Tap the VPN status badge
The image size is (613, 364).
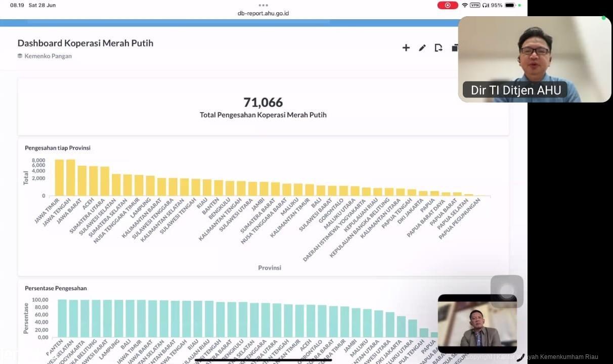coord(475,5)
